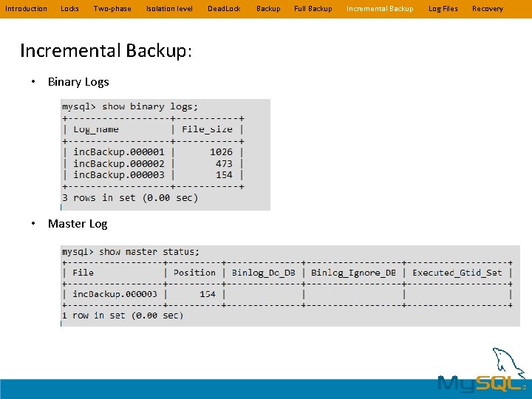Go to the Locks section tab

[x=69, y=9]
